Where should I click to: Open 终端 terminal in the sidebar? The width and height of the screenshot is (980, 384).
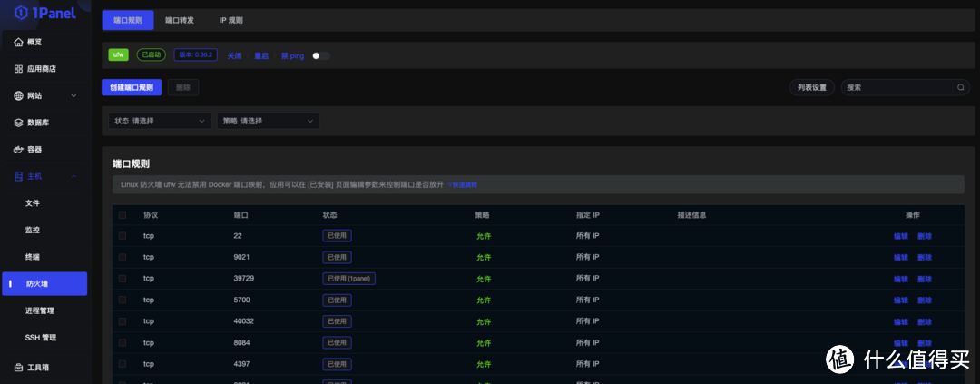pos(33,256)
